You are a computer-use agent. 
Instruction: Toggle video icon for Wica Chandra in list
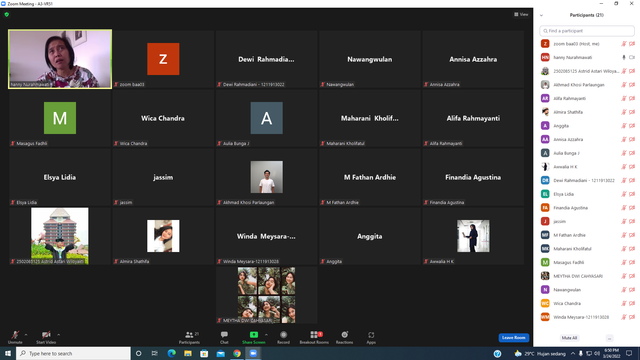632,303
